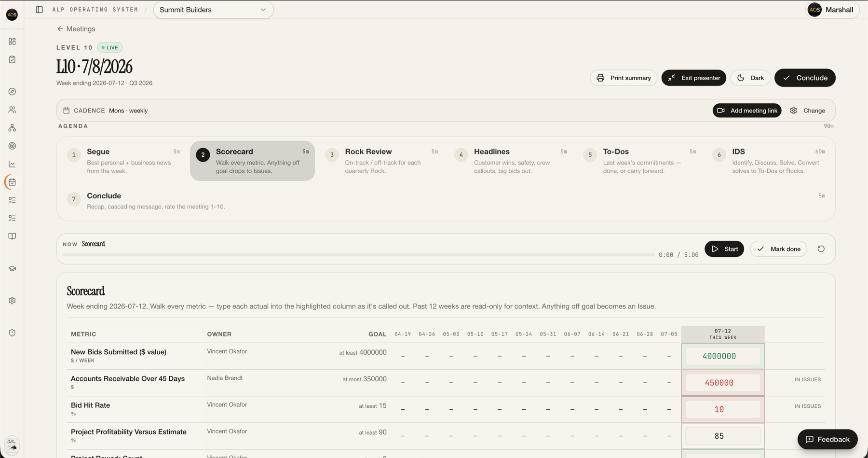Open the graduation cap icon in sidebar

click(x=12, y=268)
